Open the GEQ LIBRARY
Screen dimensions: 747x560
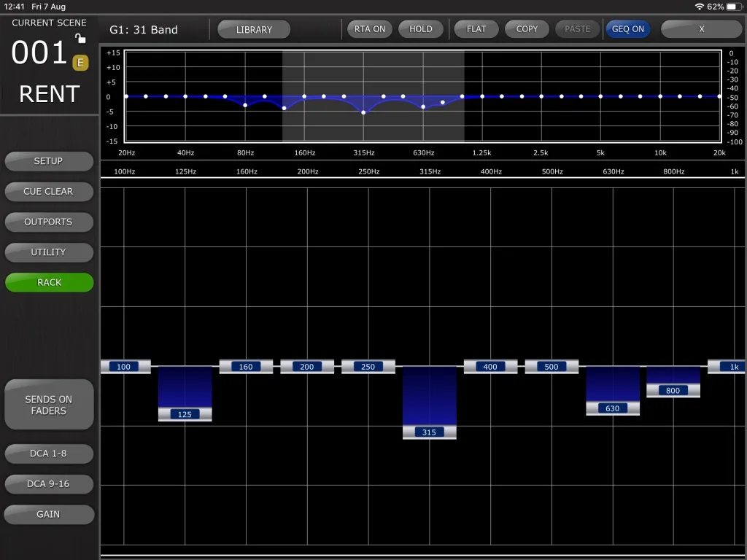pos(254,29)
